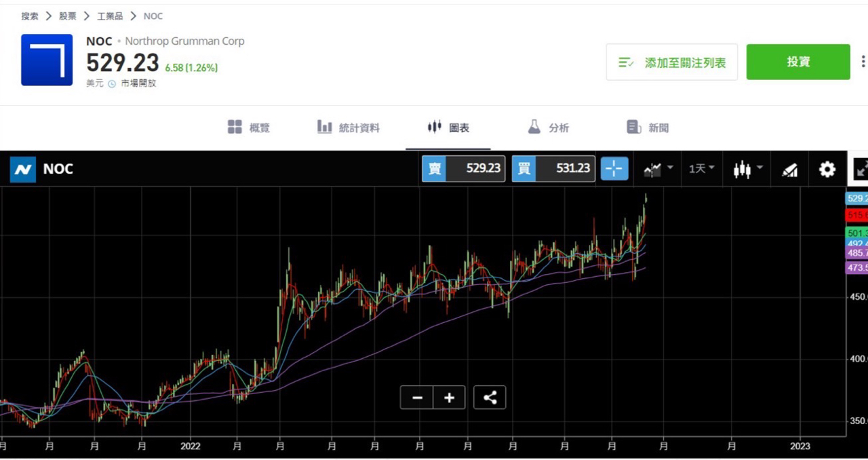Click the 450 price axis label

tap(859, 296)
